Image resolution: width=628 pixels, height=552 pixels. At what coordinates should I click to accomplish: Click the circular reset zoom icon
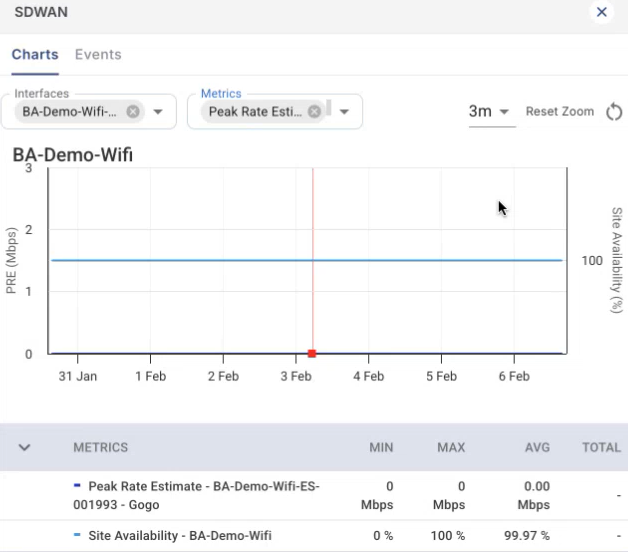click(x=614, y=111)
